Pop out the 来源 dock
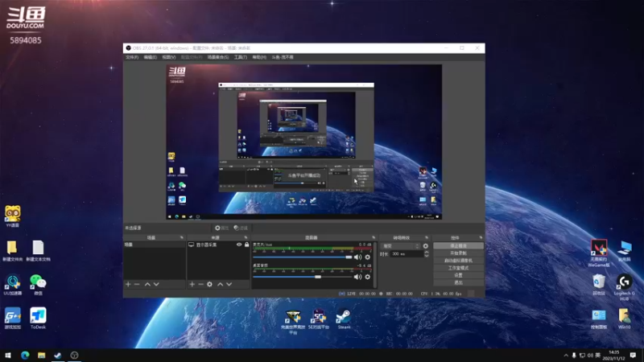This screenshot has width=644, height=362. coord(246,237)
